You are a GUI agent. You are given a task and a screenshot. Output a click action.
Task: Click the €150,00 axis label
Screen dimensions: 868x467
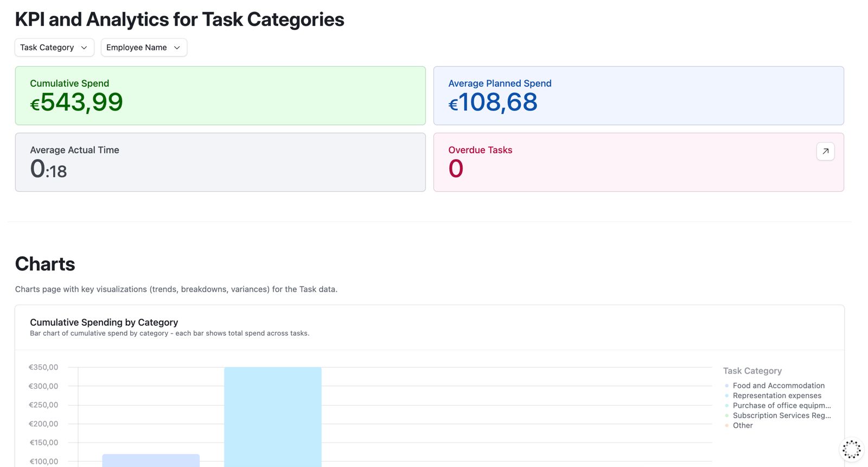tap(43, 443)
